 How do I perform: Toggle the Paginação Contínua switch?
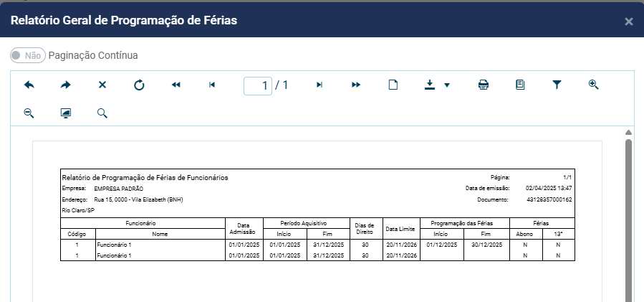coord(28,55)
